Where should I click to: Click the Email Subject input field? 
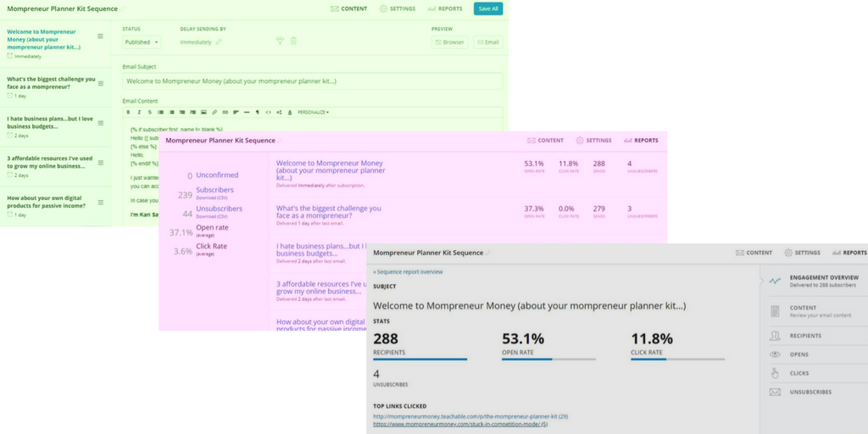coord(313,81)
